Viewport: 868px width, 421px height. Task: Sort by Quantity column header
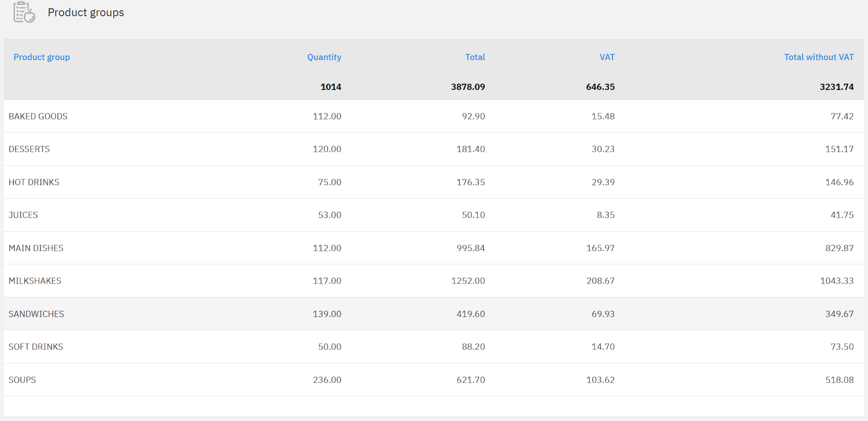tap(324, 57)
